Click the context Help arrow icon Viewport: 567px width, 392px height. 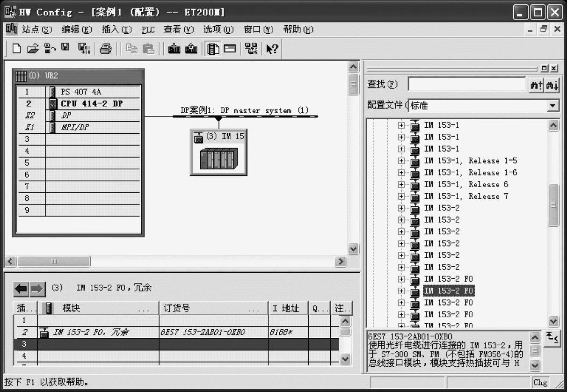[272, 49]
